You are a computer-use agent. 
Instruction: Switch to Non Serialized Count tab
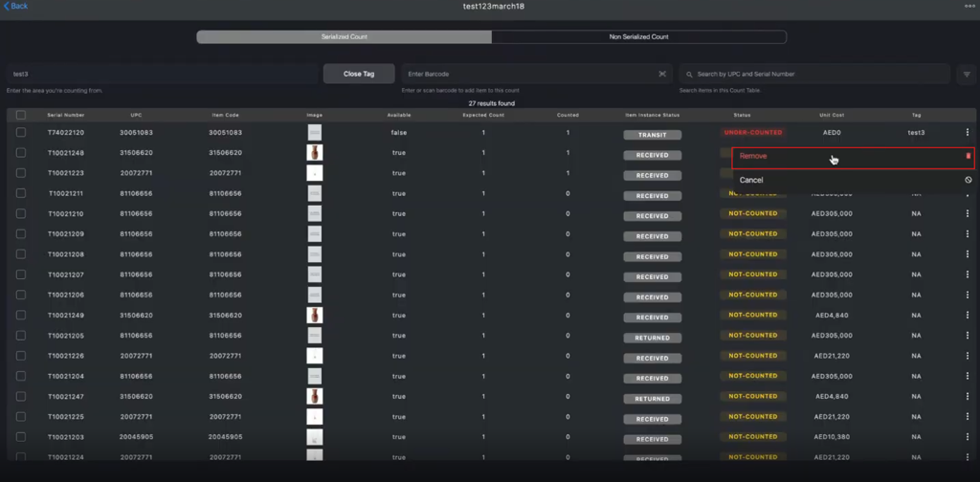638,37
